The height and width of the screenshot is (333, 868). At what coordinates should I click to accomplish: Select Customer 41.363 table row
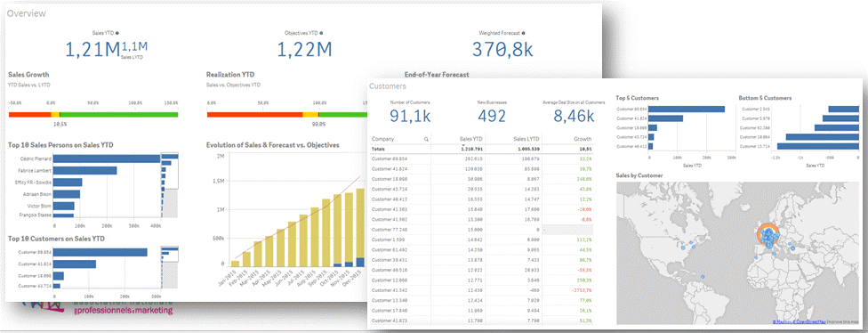pos(482,209)
